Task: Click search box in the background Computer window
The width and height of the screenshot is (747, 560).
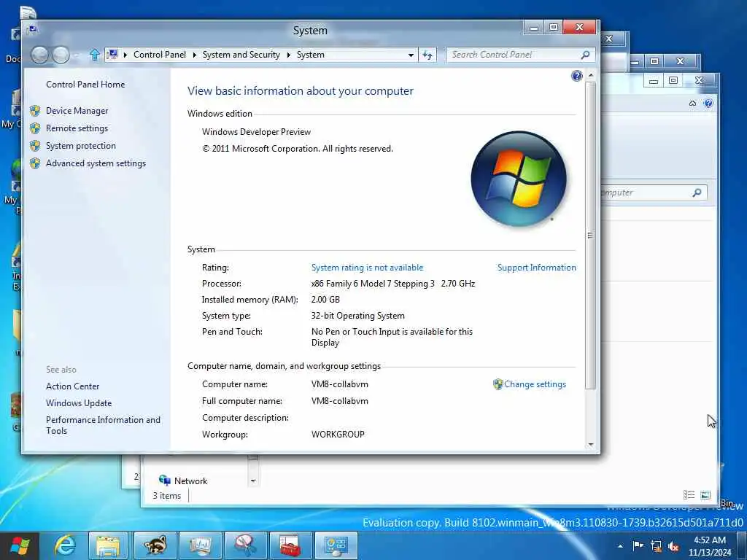Action: click(654, 192)
